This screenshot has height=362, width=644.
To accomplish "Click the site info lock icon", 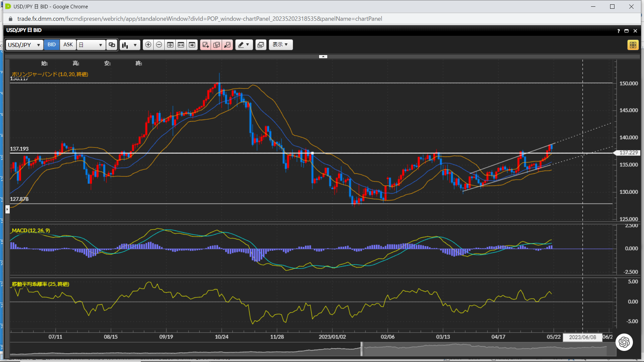I will [10, 19].
